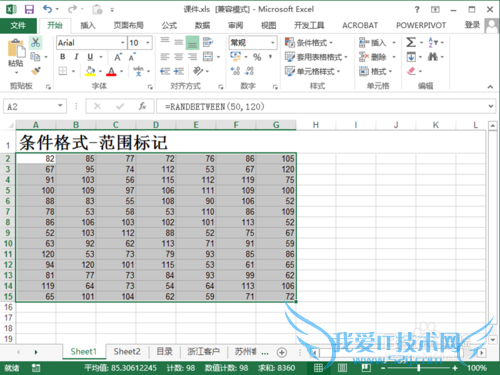Toggle bottom vertical alignment
The width and height of the screenshot is (500, 375).
tap(192, 43)
